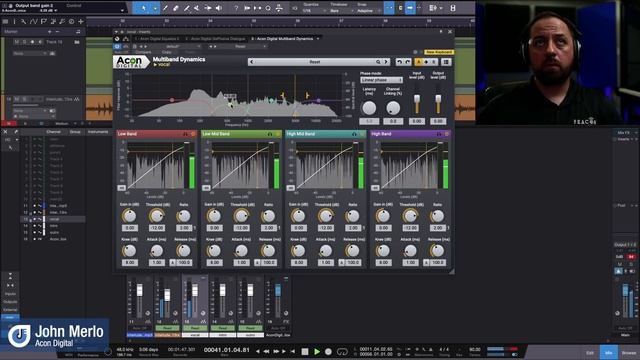Click New Keyboard button
Screen dimensions: 640x360
tap(439, 52)
